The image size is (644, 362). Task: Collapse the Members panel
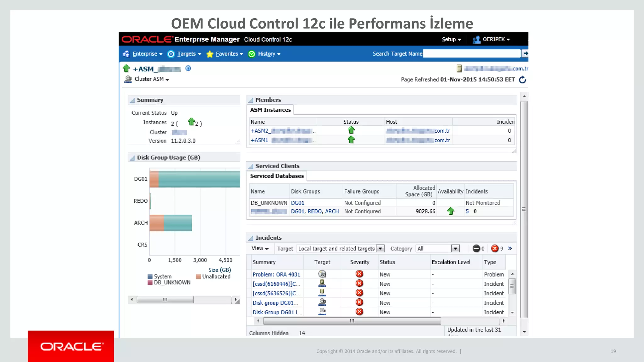251,100
